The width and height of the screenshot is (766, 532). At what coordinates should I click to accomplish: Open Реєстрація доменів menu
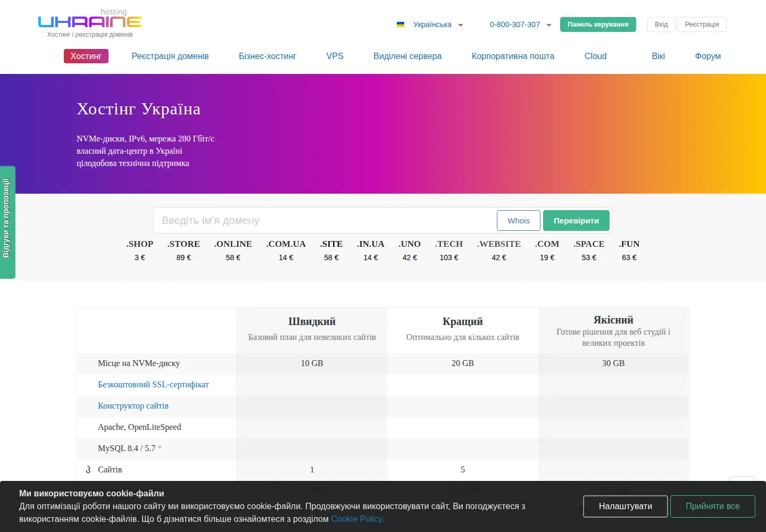[170, 56]
